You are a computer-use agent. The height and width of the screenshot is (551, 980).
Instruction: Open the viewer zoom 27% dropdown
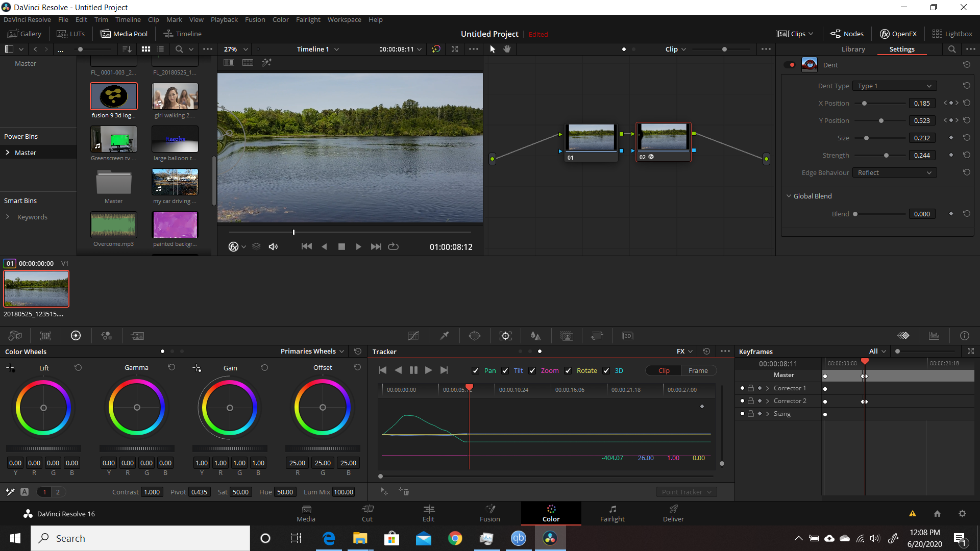[x=236, y=49]
